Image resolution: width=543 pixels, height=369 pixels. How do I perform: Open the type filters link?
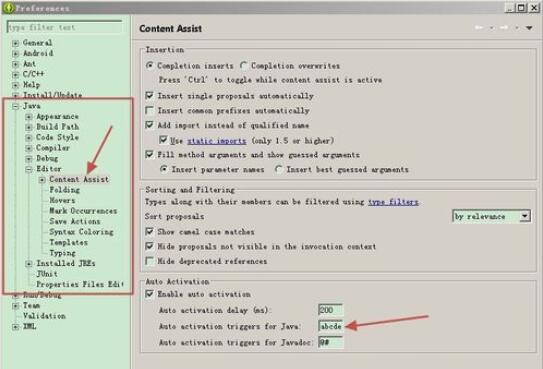pyautogui.click(x=393, y=202)
